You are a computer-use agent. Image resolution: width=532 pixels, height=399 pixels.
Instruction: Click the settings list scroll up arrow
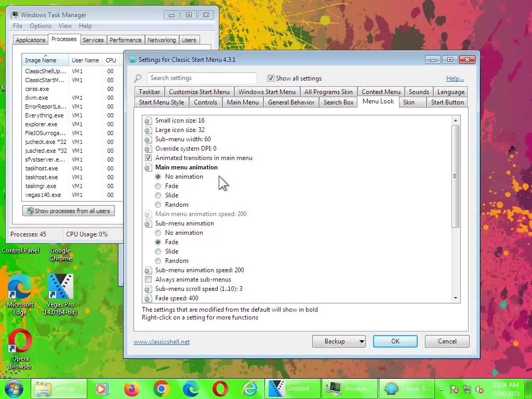[455, 121]
